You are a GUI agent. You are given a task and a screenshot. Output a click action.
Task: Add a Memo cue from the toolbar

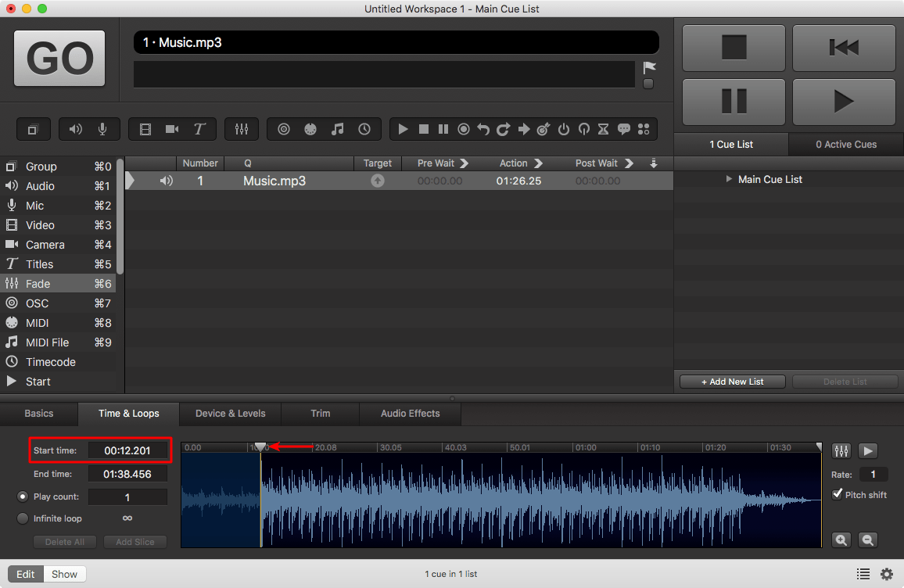(624, 129)
